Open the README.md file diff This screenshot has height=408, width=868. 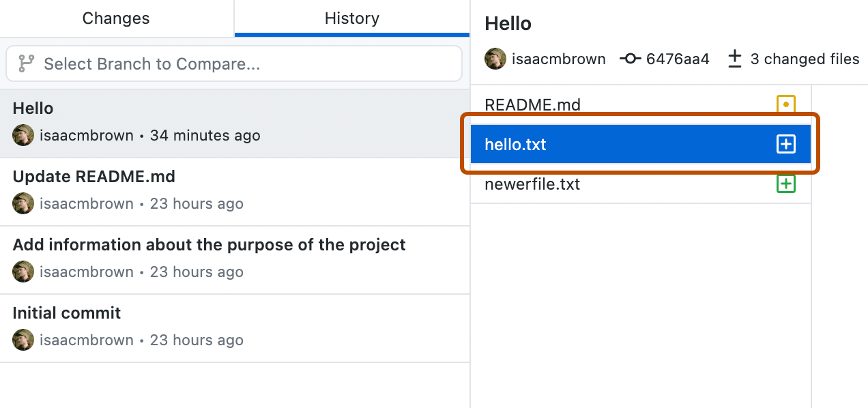[x=532, y=104]
